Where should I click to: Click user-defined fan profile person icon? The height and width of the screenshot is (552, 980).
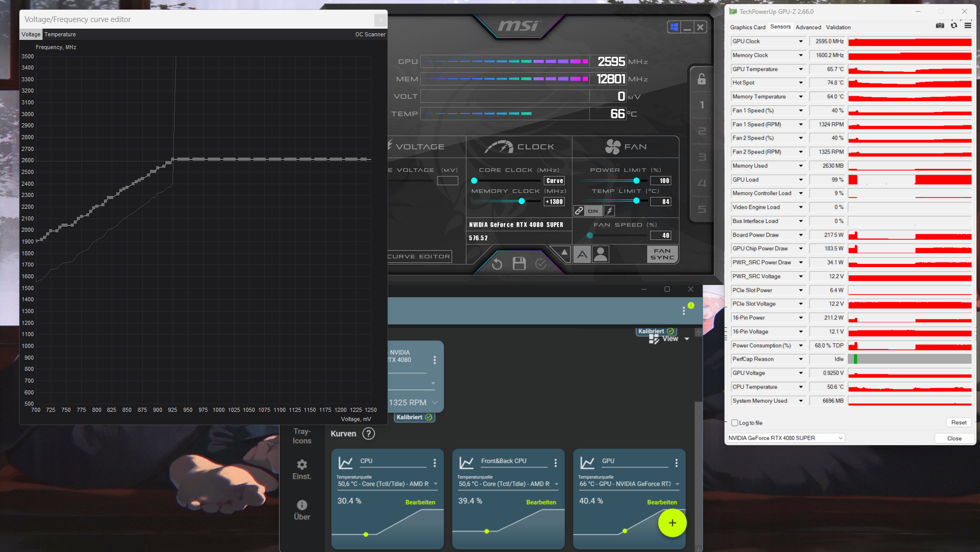tap(601, 254)
